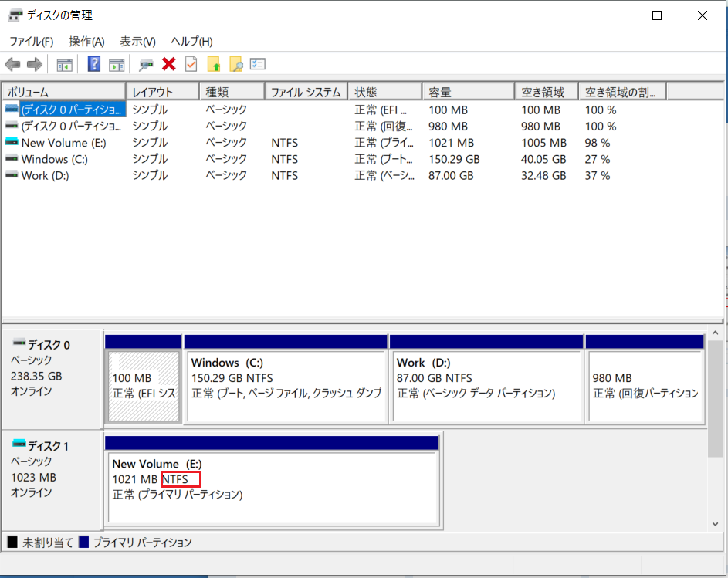Image resolution: width=728 pixels, height=578 pixels.
Task: Select New Volume (E:) row in volume list
Action: tap(63, 143)
